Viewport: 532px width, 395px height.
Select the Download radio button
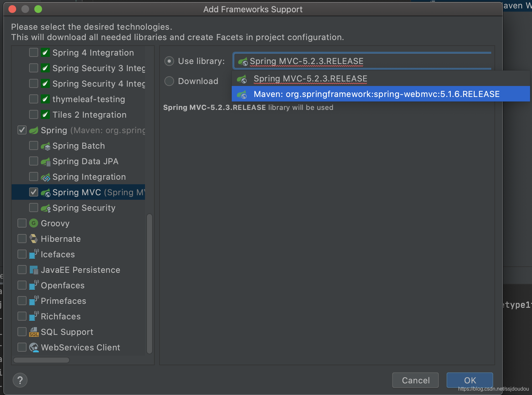point(169,81)
